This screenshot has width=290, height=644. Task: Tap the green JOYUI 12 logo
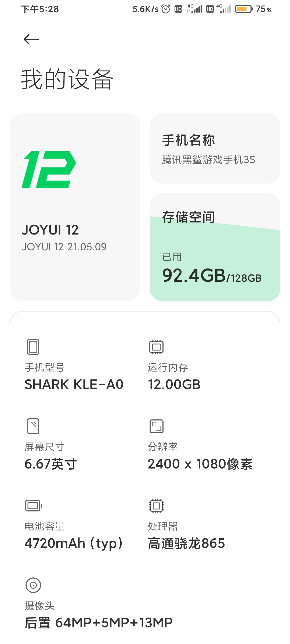49,170
